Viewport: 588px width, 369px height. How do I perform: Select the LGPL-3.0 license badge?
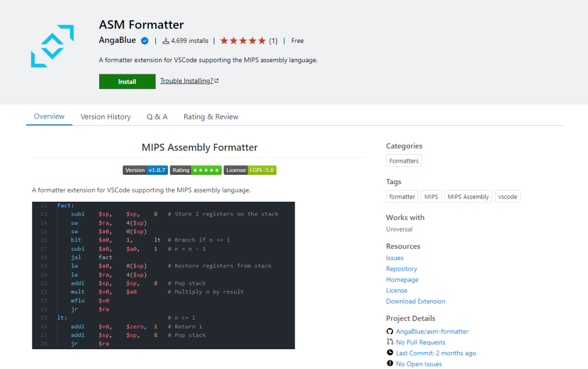(262, 170)
